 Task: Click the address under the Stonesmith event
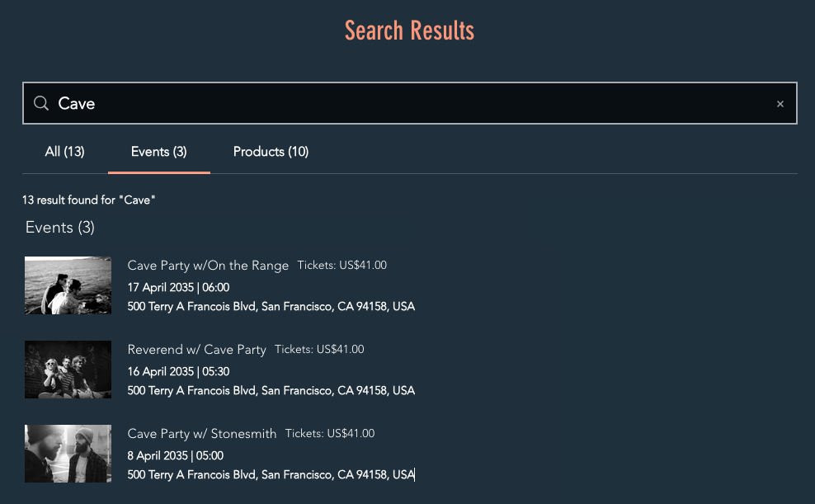pyautogui.click(x=271, y=474)
